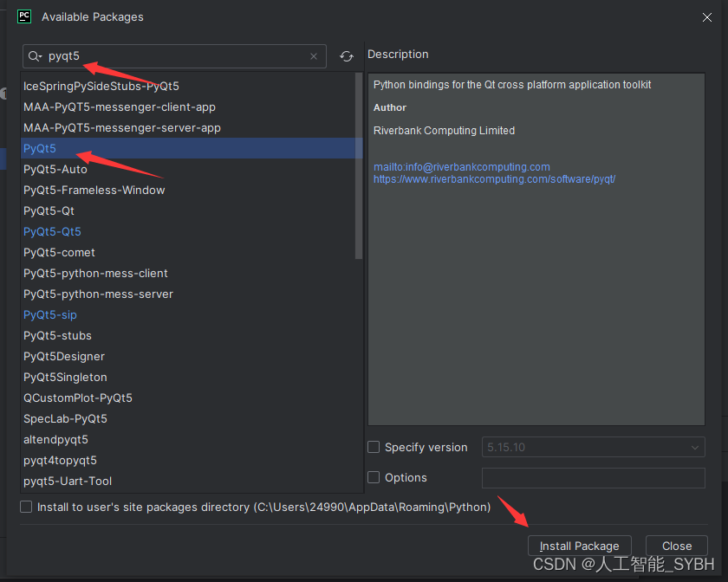Select the pyqt5-Uart-Tool package
The image size is (728, 582).
tap(192, 481)
